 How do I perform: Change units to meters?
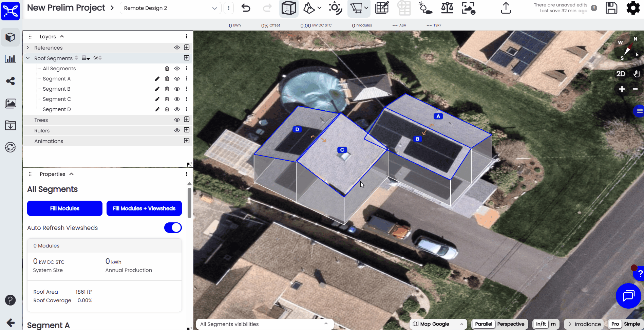tap(553, 324)
